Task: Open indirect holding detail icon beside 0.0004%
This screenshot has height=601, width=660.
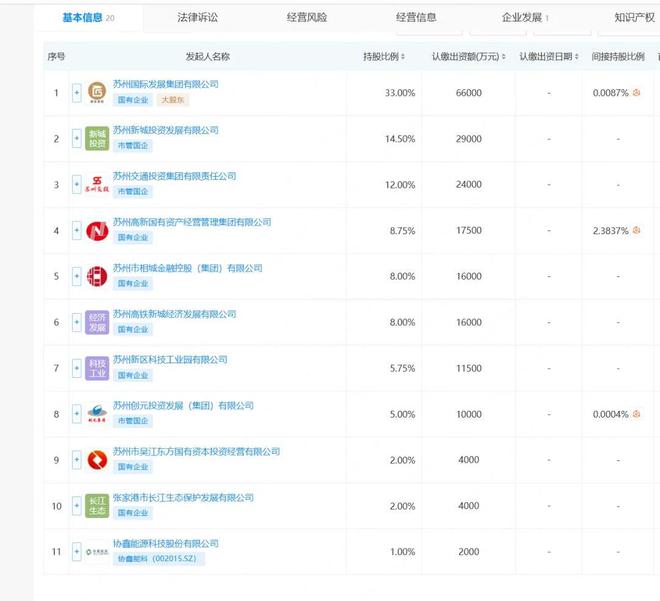Action: 636,414
